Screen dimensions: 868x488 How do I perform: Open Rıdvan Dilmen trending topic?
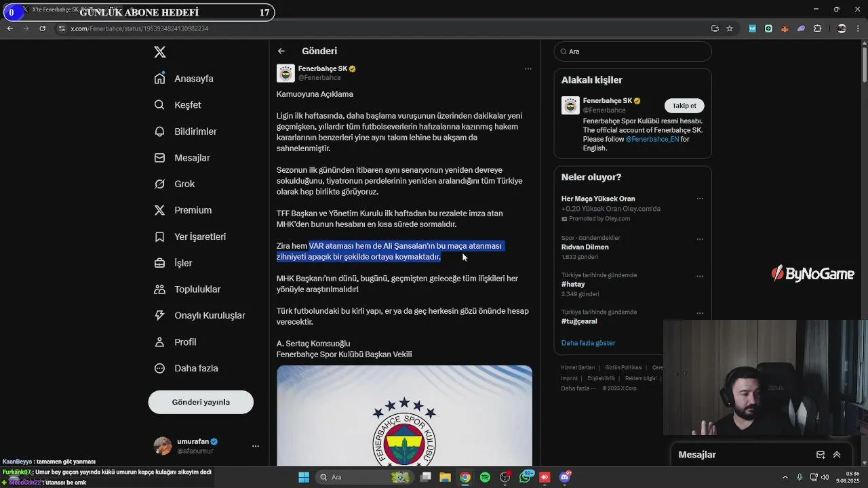(x=585, y=247)
